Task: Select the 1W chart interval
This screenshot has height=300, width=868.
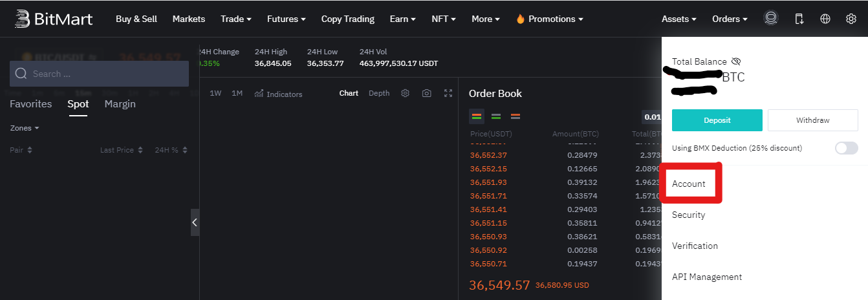Action: pyautogui.click(x=215, y=93)
